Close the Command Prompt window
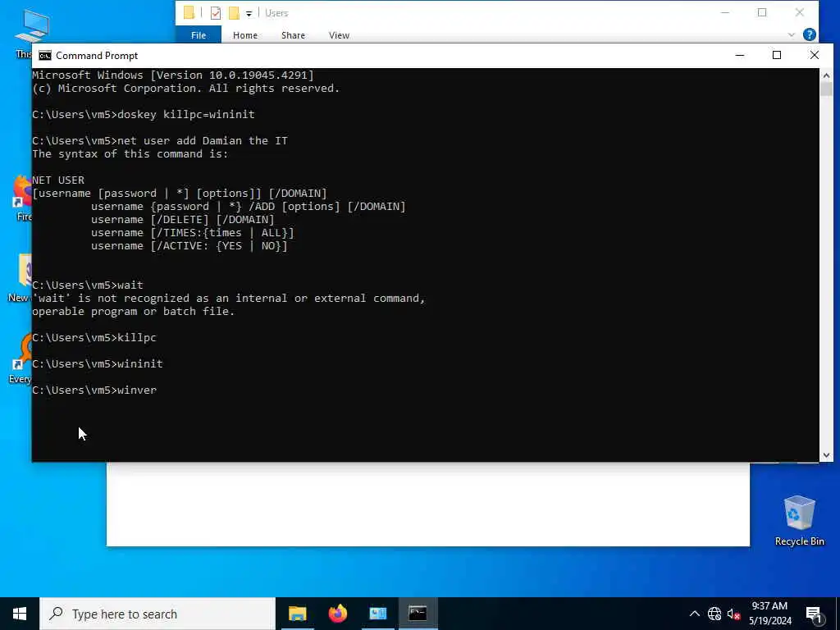The image size is (840, 630). click(x=814, y=55)
